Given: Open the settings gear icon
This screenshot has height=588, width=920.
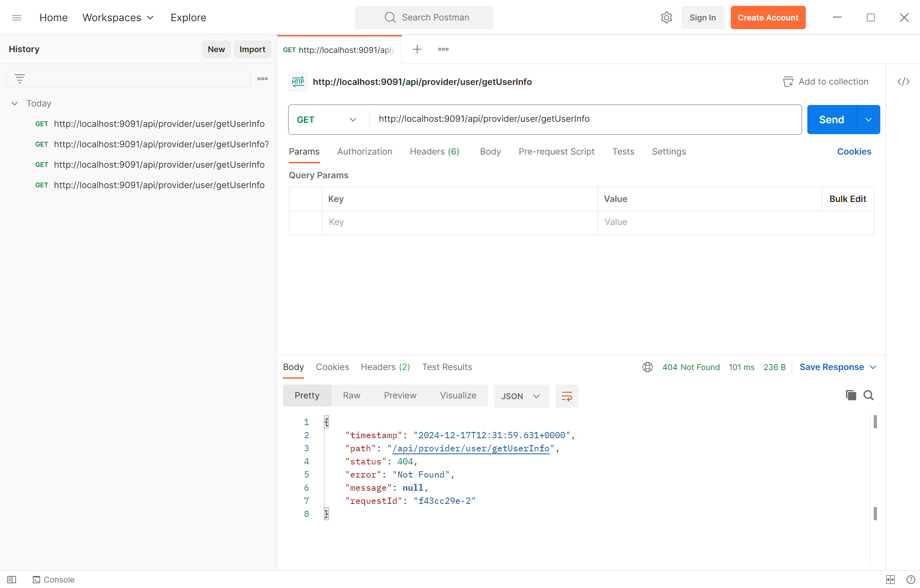Looking at the screenshot, I should (666, 17).
